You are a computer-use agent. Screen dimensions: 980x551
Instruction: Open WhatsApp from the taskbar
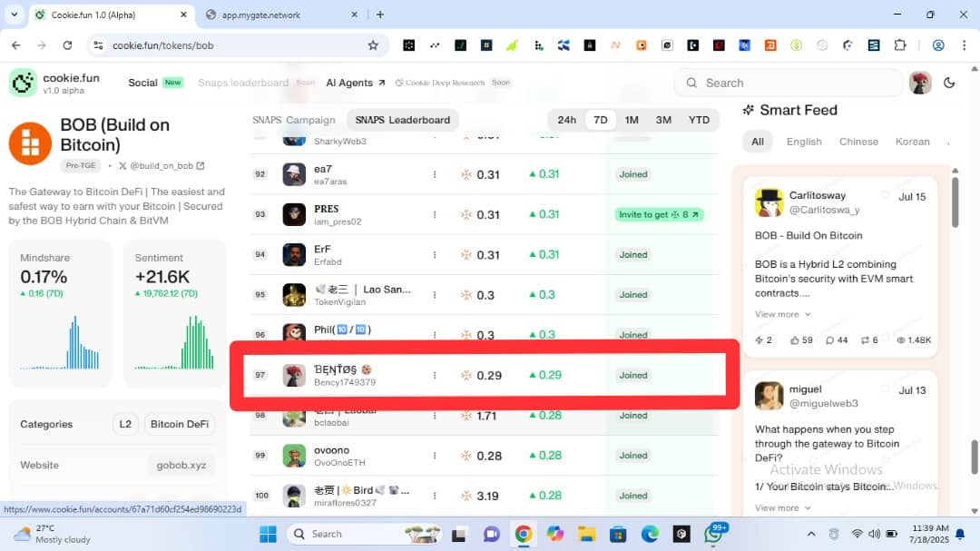(x=713, y=534)
